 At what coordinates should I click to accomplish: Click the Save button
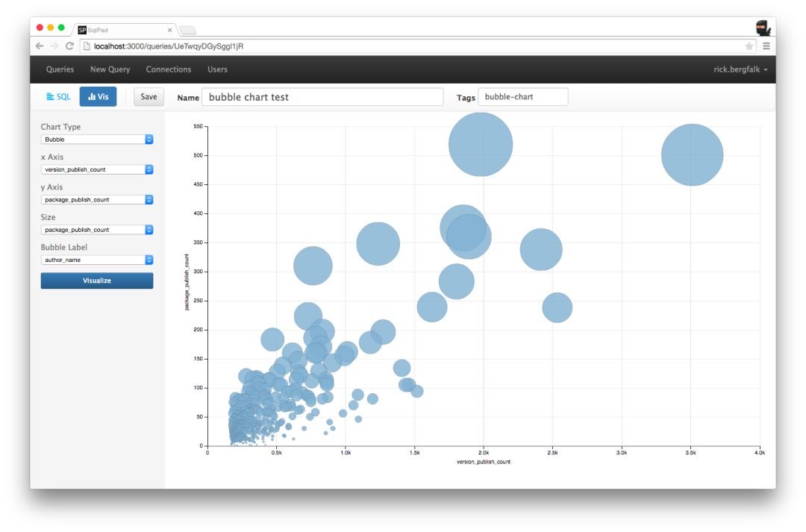(x=149, y=97)
